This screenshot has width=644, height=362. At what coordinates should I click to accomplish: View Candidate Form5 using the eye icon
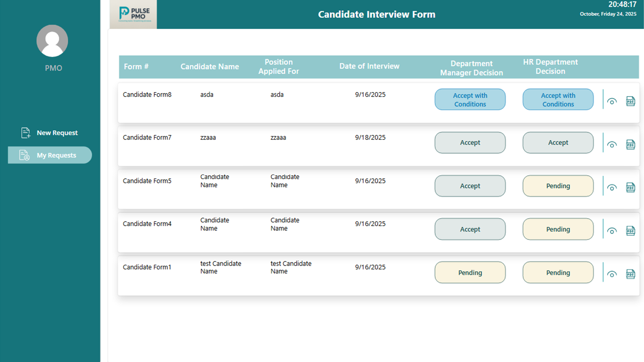(612, 188)
